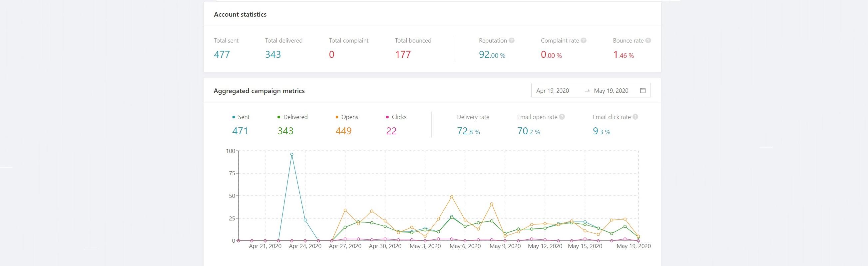Viewport: 868px width, 266px height.
Task: Click the Apr 19, 2020 start date field
Action: [x=552, y=90]
